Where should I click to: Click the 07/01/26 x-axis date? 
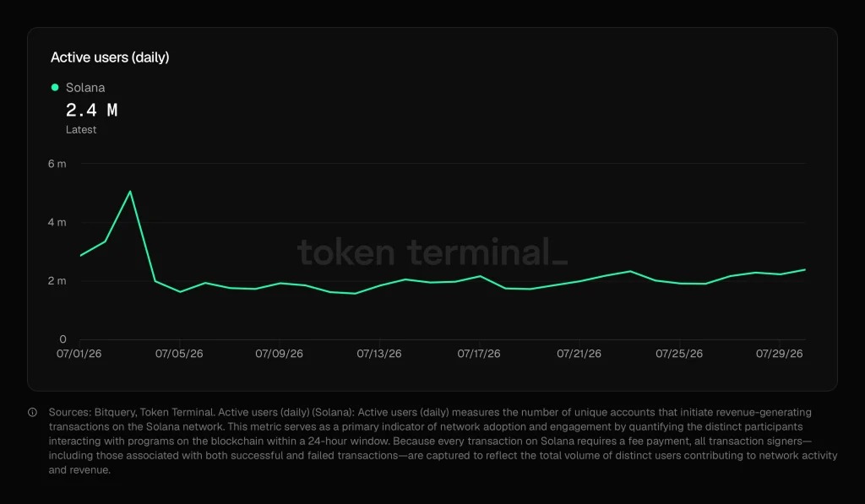coord(79,354)
